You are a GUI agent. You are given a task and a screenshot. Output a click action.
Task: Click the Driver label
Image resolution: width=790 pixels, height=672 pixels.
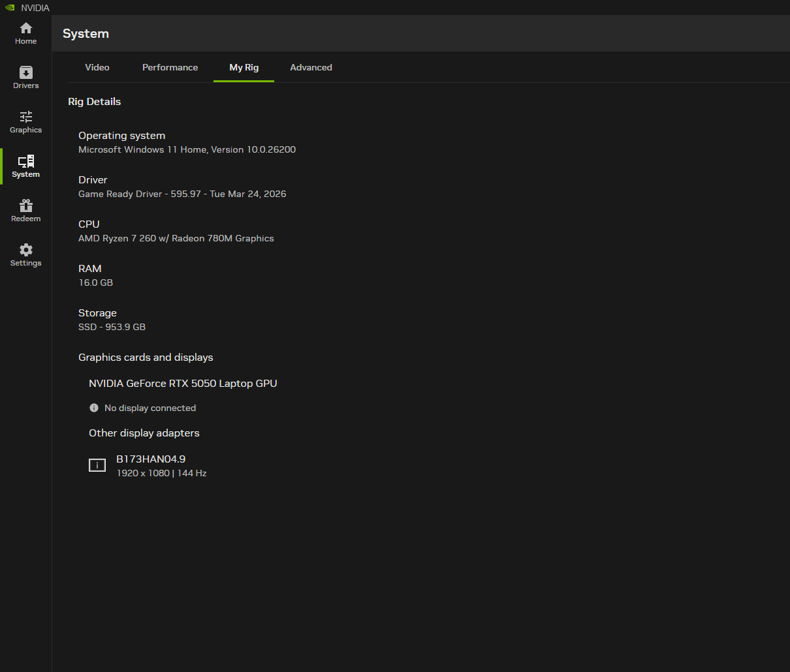[93, 180]
